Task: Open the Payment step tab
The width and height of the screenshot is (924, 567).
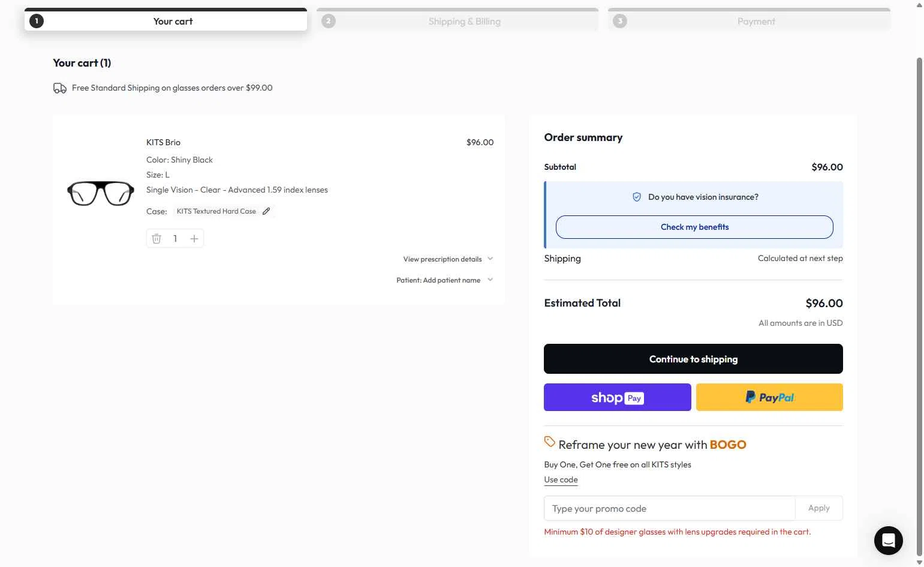Action: 749,21
